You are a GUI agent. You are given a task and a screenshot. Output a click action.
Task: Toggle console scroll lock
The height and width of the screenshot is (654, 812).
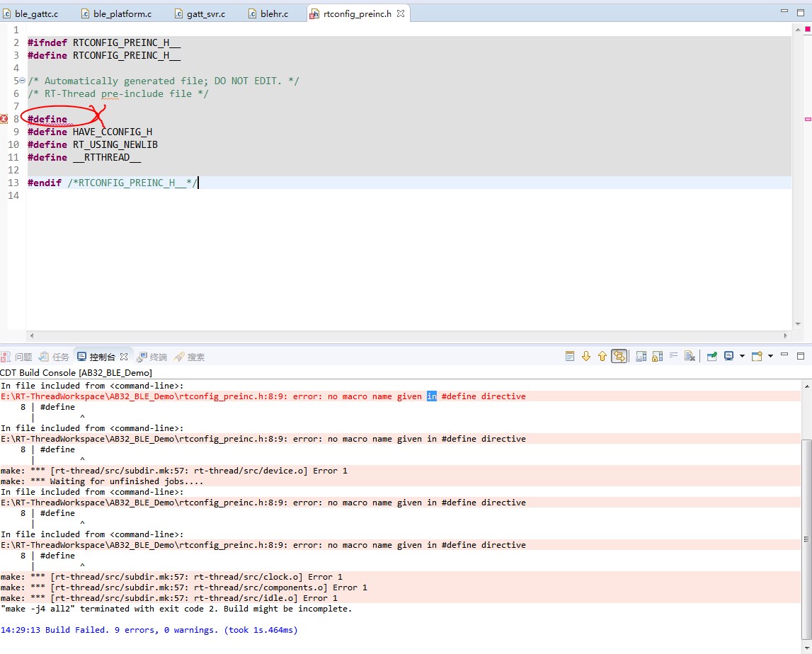[657, 356]
